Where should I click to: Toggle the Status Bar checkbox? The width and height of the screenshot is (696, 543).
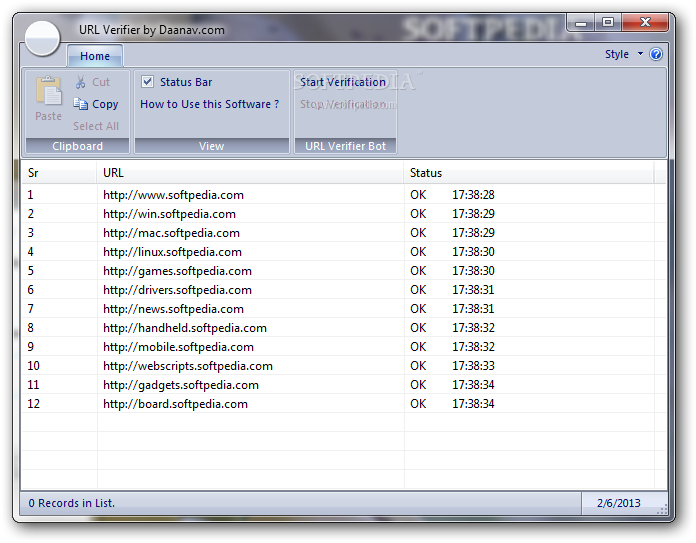tap(147, 82)
